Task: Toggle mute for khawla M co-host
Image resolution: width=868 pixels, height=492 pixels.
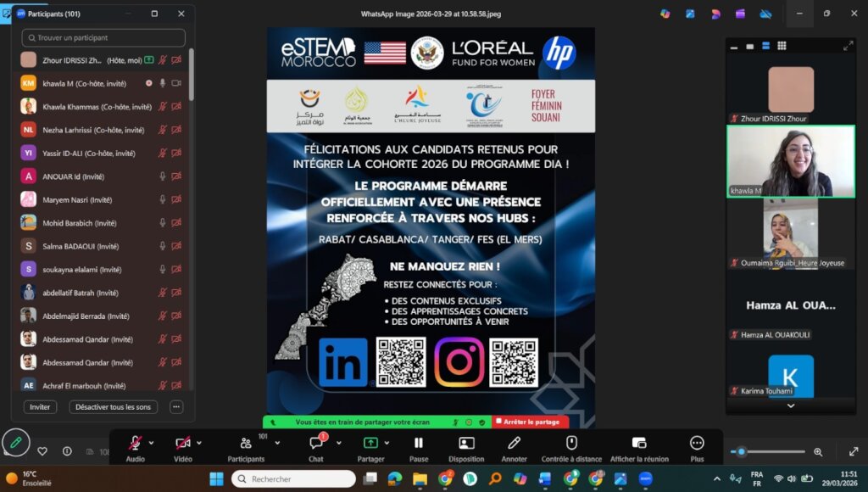Action: (x=162, y=83)
